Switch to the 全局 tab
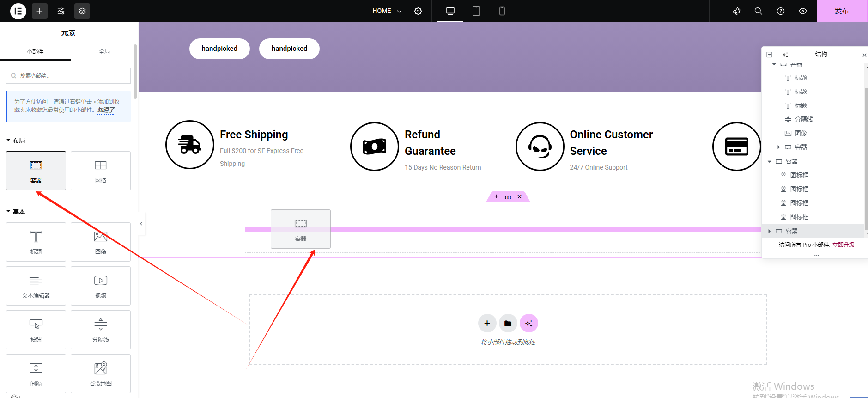This screenshot has height=398, width=868. (104, 52)
